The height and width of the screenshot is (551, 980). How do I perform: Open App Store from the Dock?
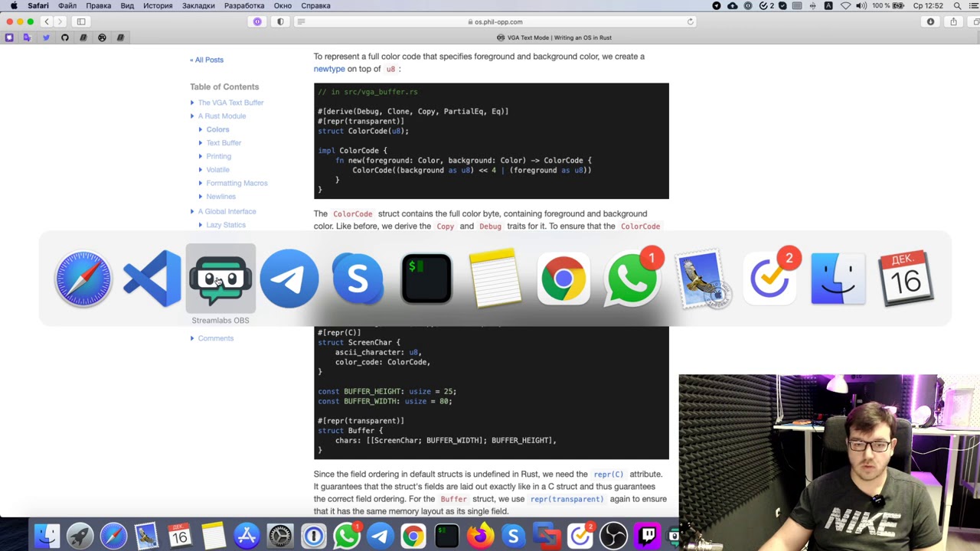[247, 536]
